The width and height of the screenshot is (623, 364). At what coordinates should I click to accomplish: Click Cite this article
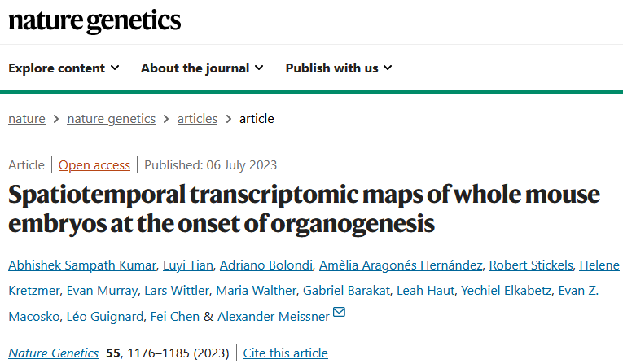pyautogui.click(x=286, y=353)
